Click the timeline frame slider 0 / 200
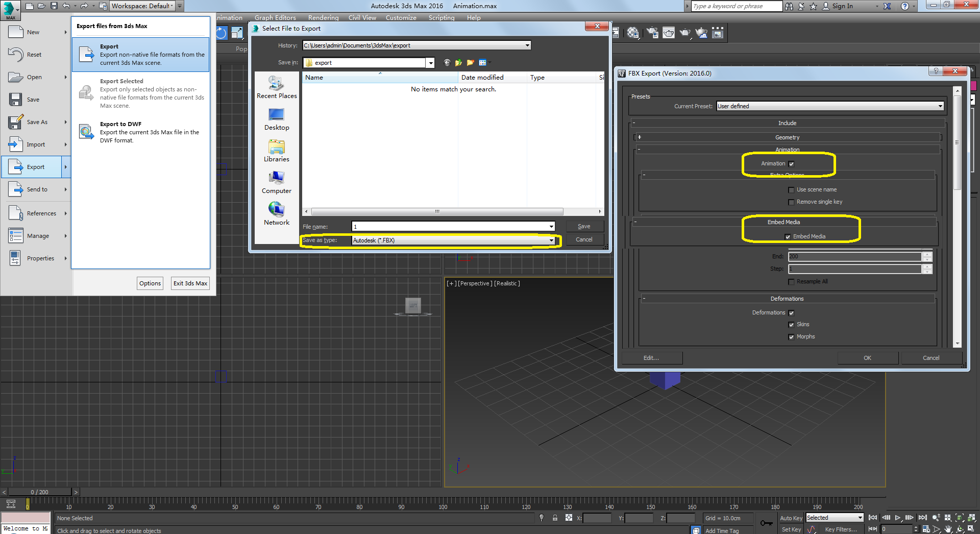The image size is (980, 534). click(x=40, y=492)
